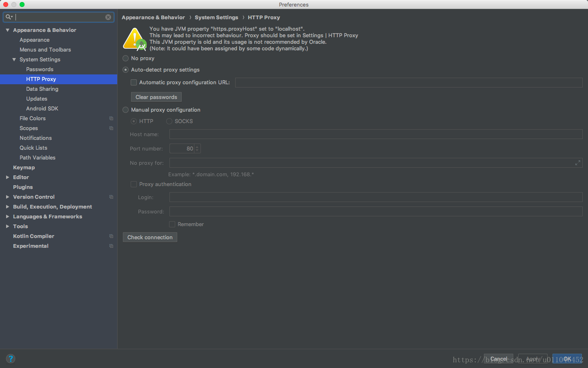
Task: Select the No proxy radio button
Action: tap(125, 58)
